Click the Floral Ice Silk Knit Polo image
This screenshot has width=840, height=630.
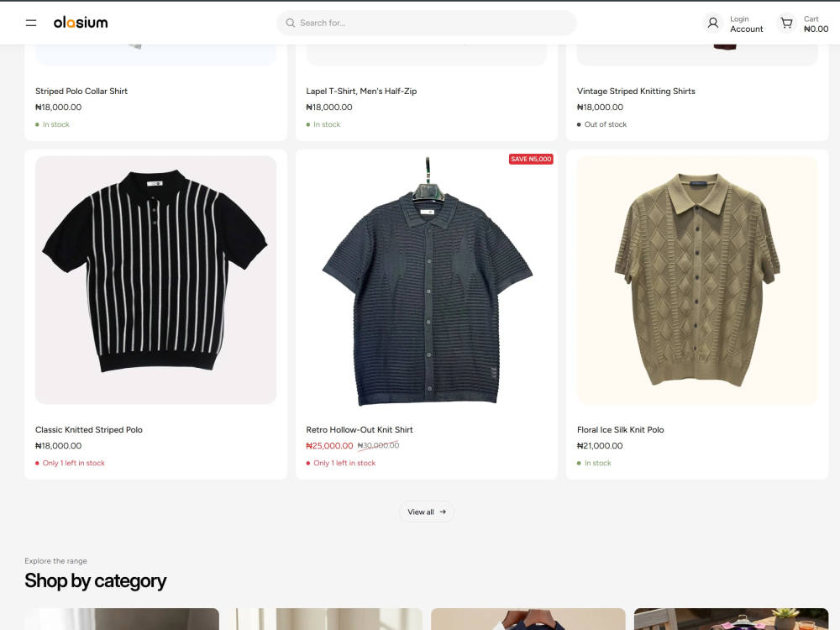point(697,280)
